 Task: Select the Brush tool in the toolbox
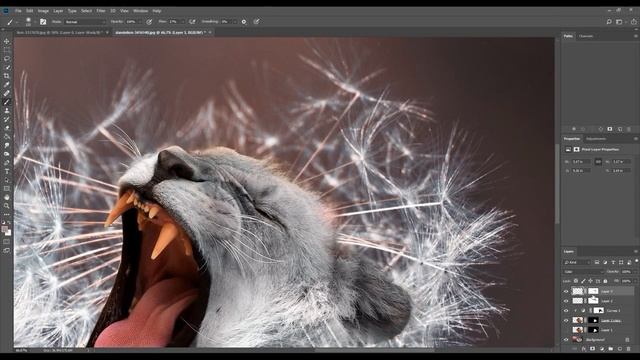(x=7, y=102)
